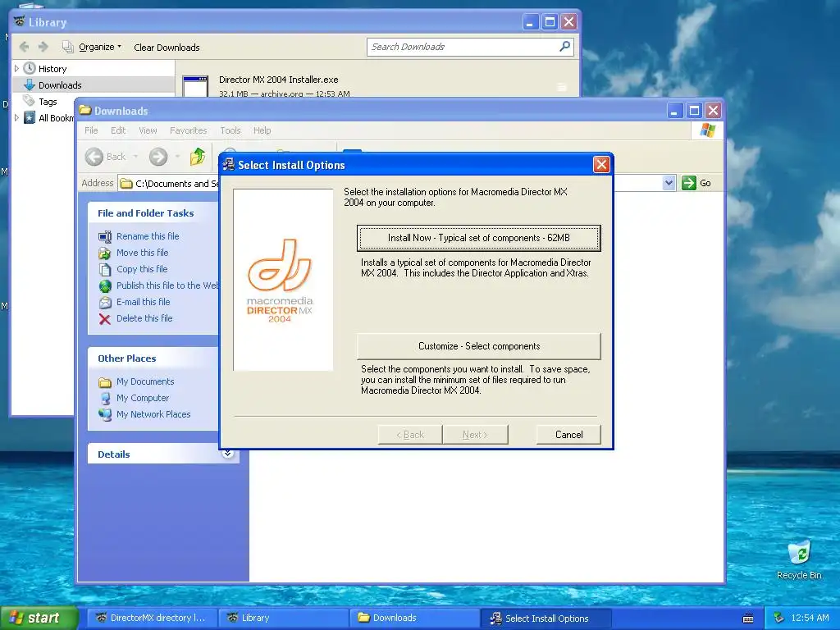Click File and Folder Tasks panel header
This screenshot has height=630, width=840.
[x=153, y=213]
